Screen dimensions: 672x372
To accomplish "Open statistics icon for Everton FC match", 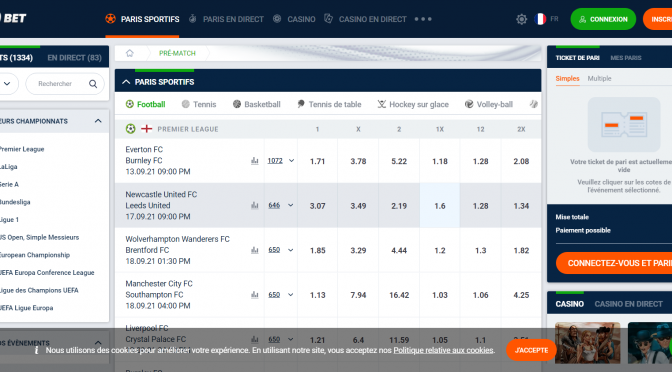I will pyautogui.click(x=255, y=161).
